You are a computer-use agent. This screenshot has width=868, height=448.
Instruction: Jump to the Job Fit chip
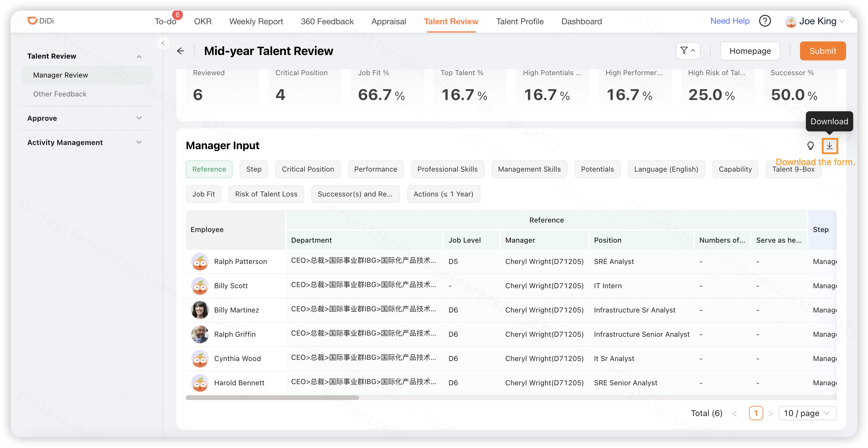tap(204, 194)
